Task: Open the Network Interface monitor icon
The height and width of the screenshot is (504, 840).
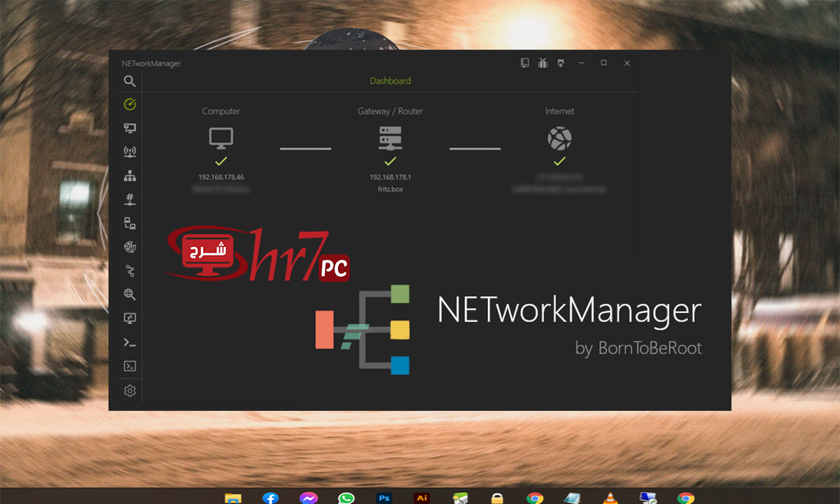Action: (x=129, y=128)
